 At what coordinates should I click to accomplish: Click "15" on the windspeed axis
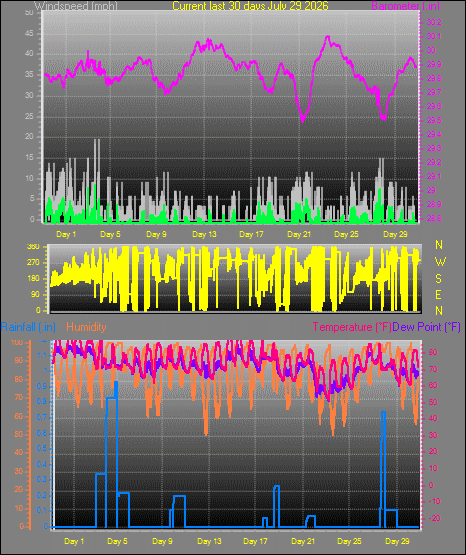tap(29, 158)
